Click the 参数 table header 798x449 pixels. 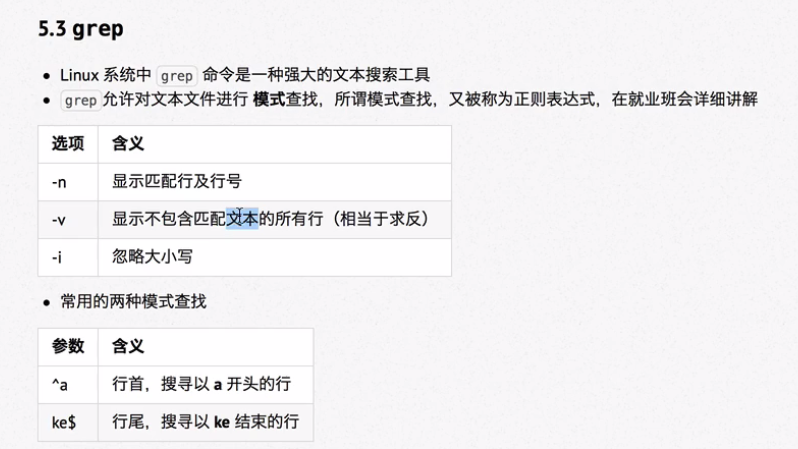[x=68, y=347]
